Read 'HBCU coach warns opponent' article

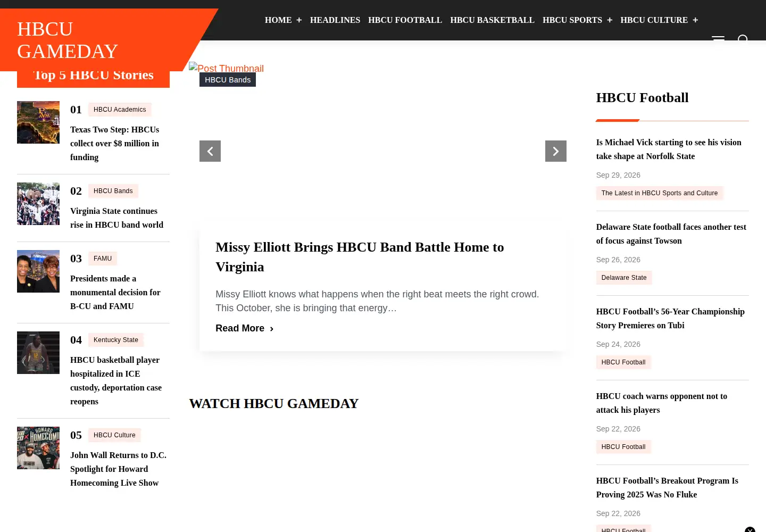[662, 403]
